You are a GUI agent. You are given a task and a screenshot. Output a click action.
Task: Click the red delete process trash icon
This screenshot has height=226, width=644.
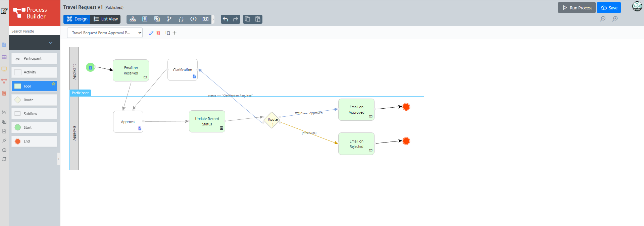tap(158, 33)
